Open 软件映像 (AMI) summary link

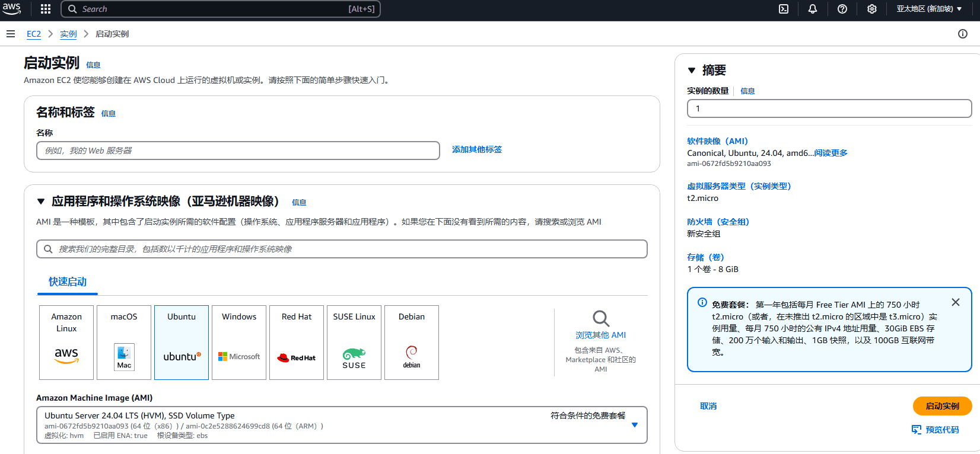point(717,141)
